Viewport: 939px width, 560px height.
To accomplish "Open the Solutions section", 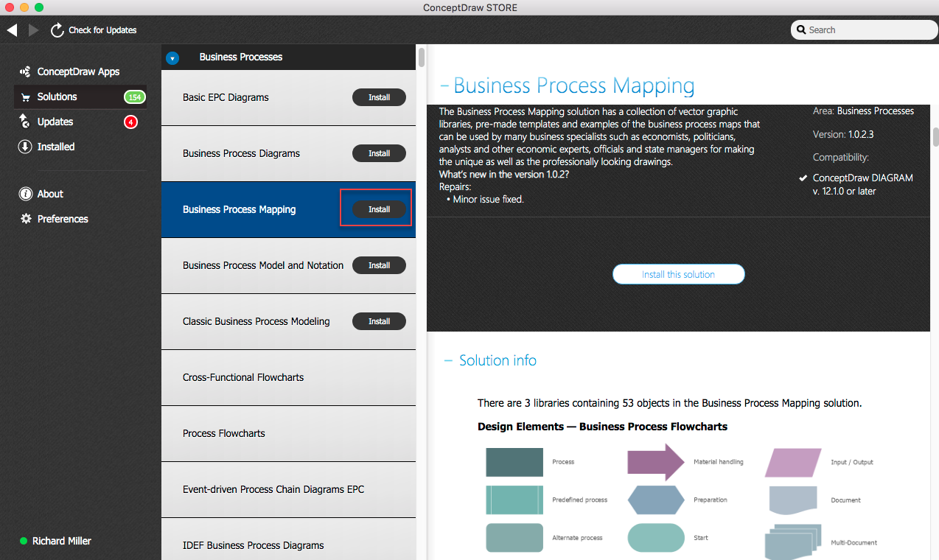I will pyautogui.click(x=80, y=97).
